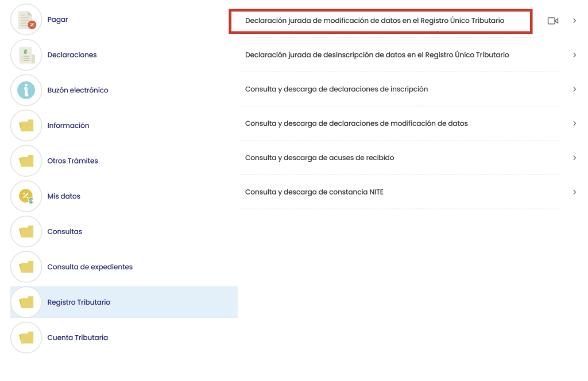Expand the constancia NITE chevron

574,192
